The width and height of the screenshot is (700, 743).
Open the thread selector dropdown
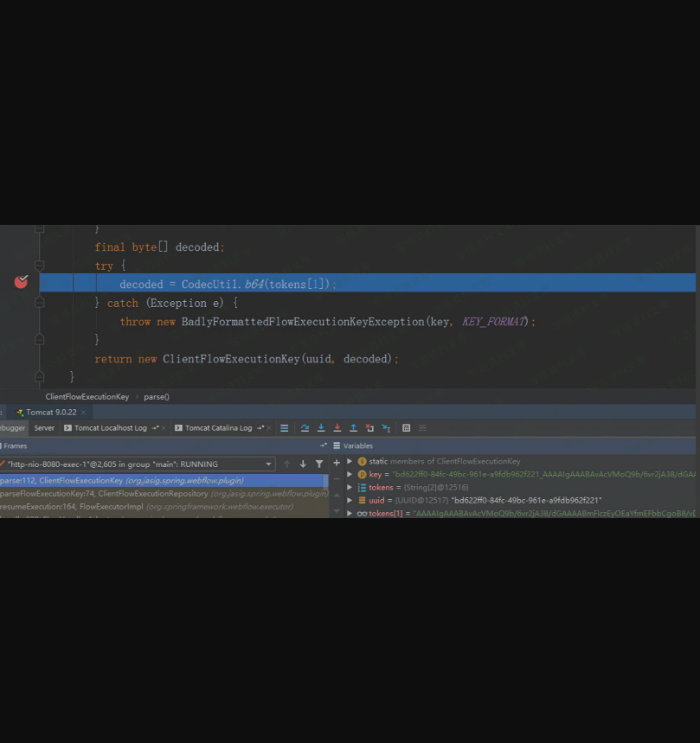268,464
